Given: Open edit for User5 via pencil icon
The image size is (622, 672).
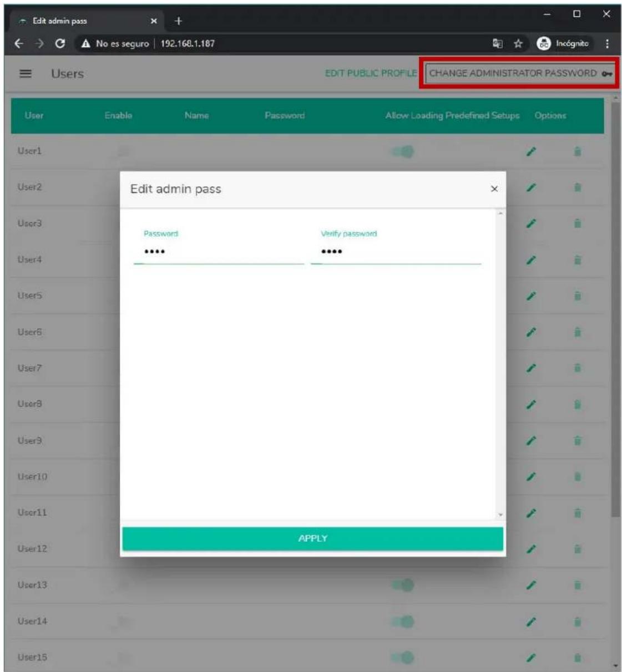Looking at the screenshot, I should (531, 296).
